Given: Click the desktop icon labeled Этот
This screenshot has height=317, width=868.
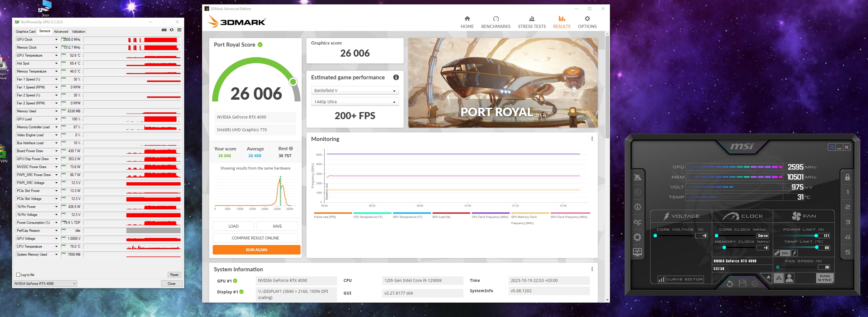Looking at the screenshot, I should [x=45, y=9].
